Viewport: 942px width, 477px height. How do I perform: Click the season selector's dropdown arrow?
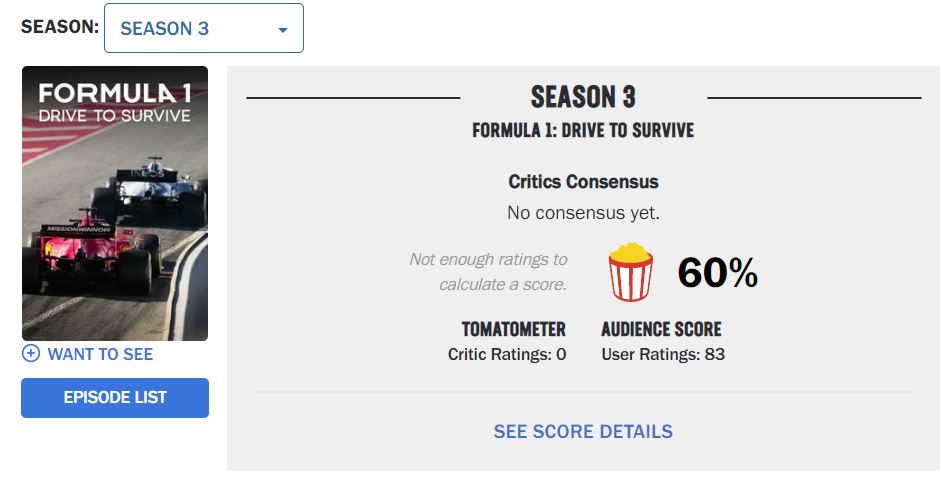(283, 30)
